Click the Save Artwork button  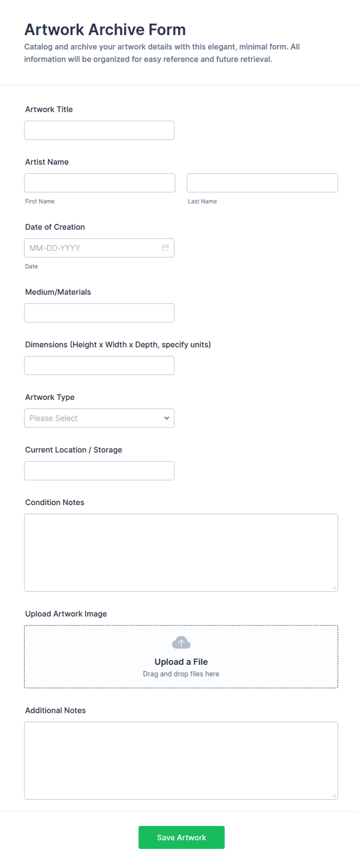pos(181,838)
